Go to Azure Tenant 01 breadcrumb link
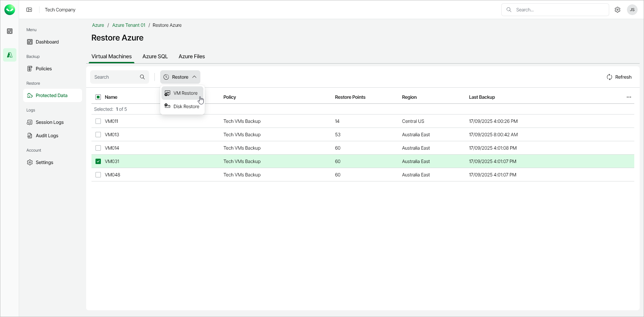The height and width of the screenshot is (317, 644). 129,25
